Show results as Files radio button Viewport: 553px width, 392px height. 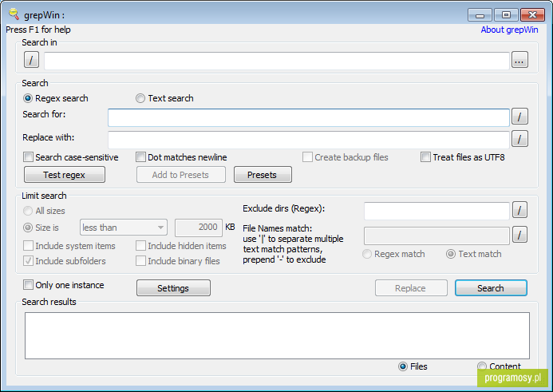pyautogui.click(x=403, y=366)
